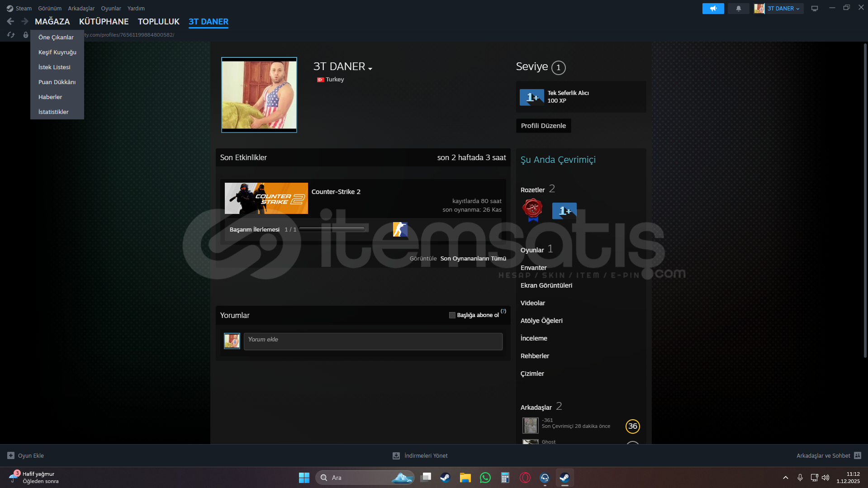868x488 pixels.
Task: Click the large profile avatar picture
Action: 259,95
